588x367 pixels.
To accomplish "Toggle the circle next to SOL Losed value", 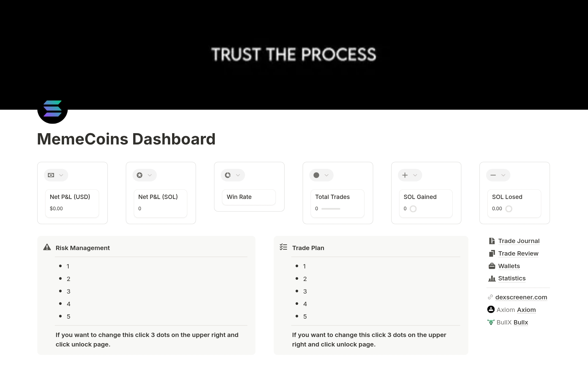I will (509, 209).
